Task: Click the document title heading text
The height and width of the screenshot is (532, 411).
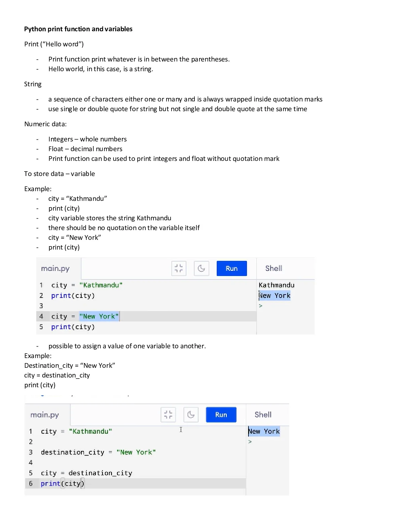Action: [x=78, y=29]
